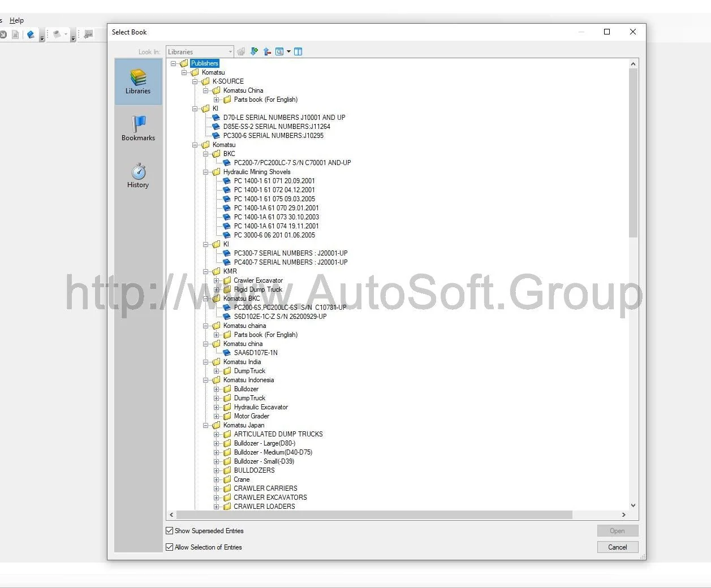Image resolution: width=711 pixels, height=588 pixels.
Task: Click the Hydraulic Mining Shovels folder icon
Action: (216, 172)
